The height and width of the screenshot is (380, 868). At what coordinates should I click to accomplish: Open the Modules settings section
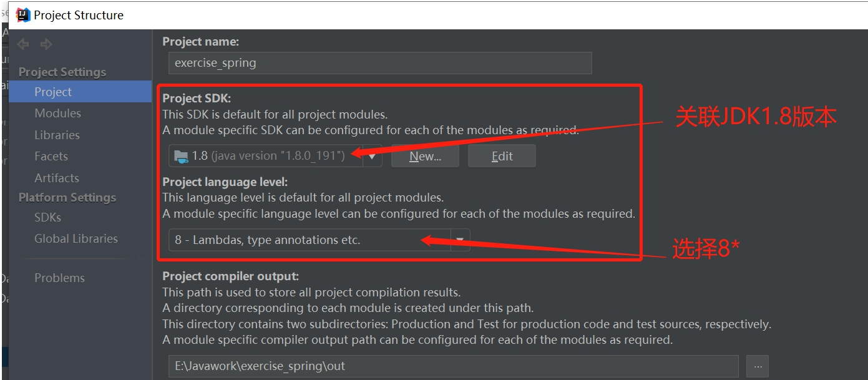pyautogui.click(x=57, y=113)
